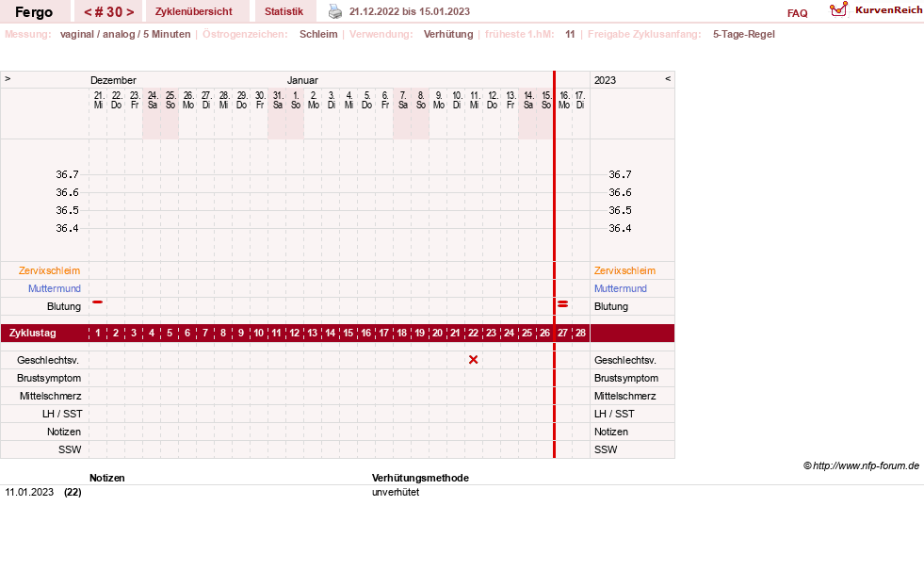Click cycle day 14 in Zyklustag row
The image size is (924, 571).
330,333
